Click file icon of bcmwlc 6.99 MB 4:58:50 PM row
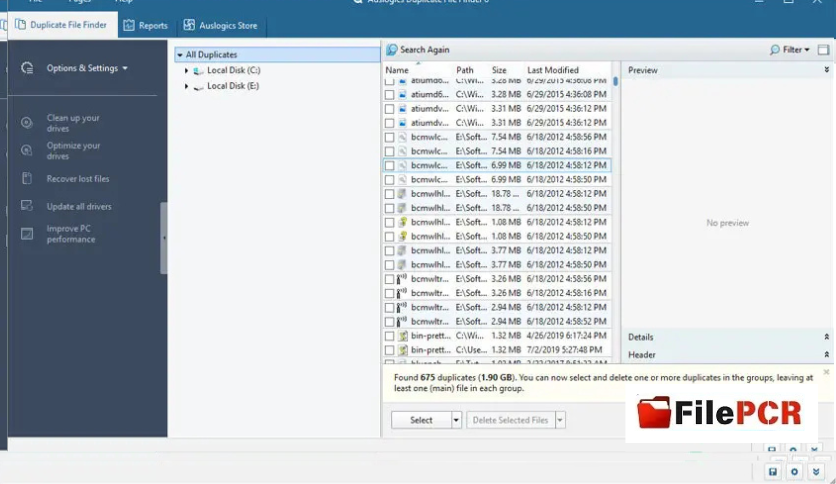836x484 pixels. pyautogui.click(x=403, y=180)
